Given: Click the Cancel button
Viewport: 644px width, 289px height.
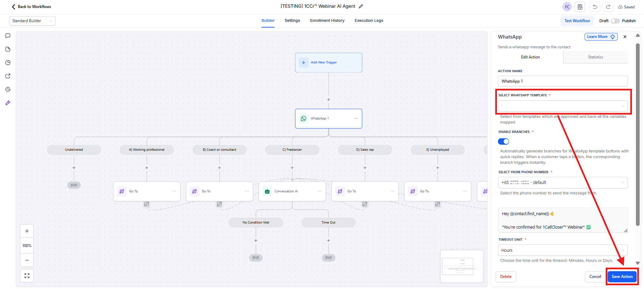Looking at the screenshot, I should pyautogui.click(x=595, y=277).
